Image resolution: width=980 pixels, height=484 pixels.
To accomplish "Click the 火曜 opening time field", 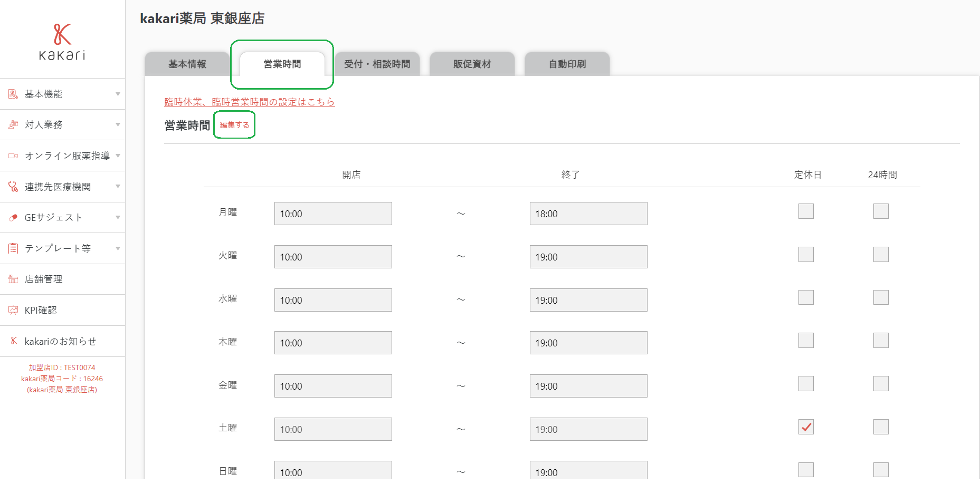I will click(333, 257).
